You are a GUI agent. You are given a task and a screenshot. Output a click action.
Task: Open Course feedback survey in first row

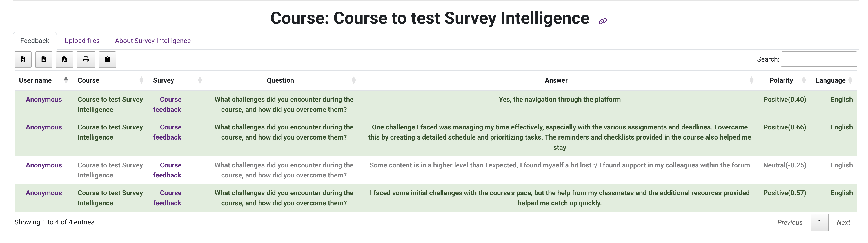[x=168, y=104]
